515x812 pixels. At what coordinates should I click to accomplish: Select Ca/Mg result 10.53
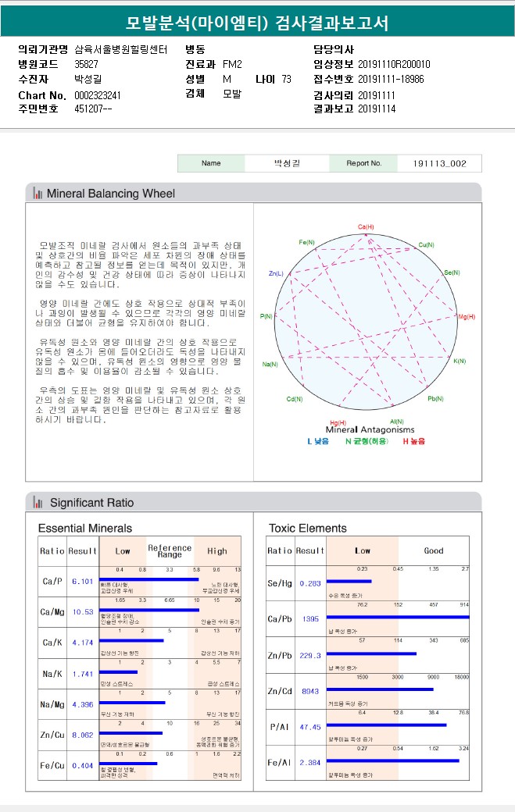83,611
